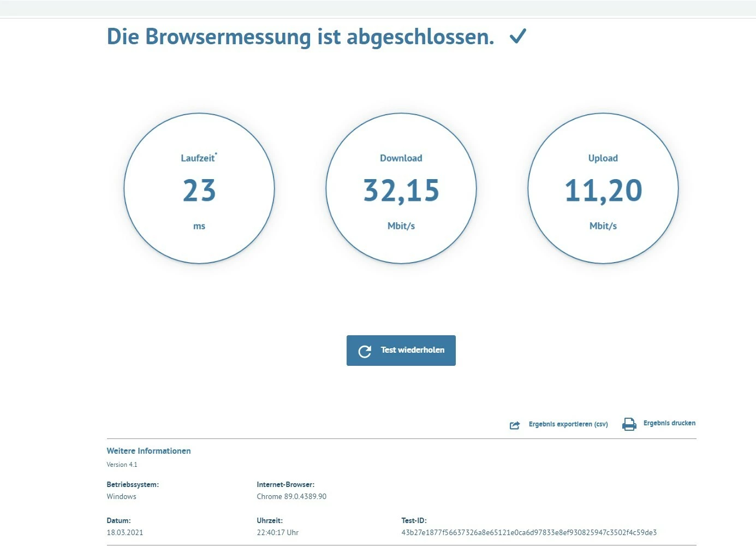This screenshot has width=756, height=546.
Task: Select the Chrome 89.0.4389.90 value
Action: pos(291,497)
